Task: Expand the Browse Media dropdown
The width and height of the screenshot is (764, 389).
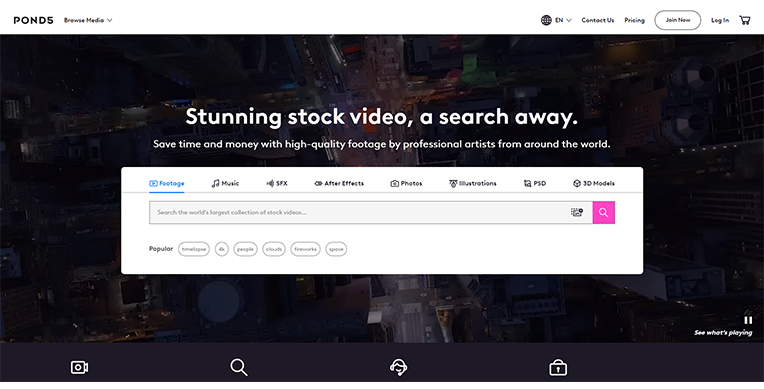Action: (88, 20)
